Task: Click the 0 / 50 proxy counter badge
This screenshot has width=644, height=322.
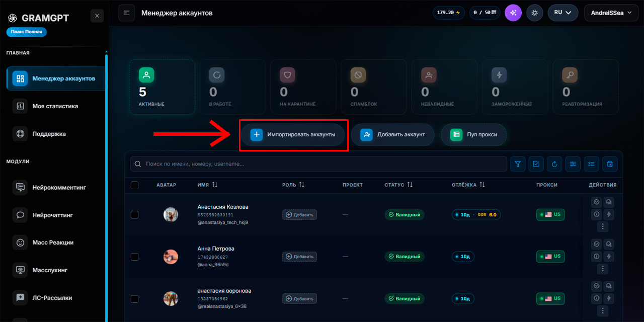Action: 485,13
